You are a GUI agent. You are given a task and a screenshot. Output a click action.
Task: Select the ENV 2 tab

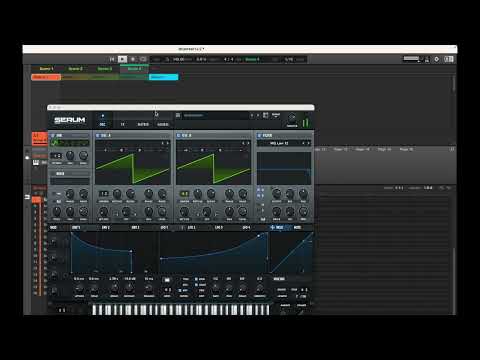click(x=106, y=228)
